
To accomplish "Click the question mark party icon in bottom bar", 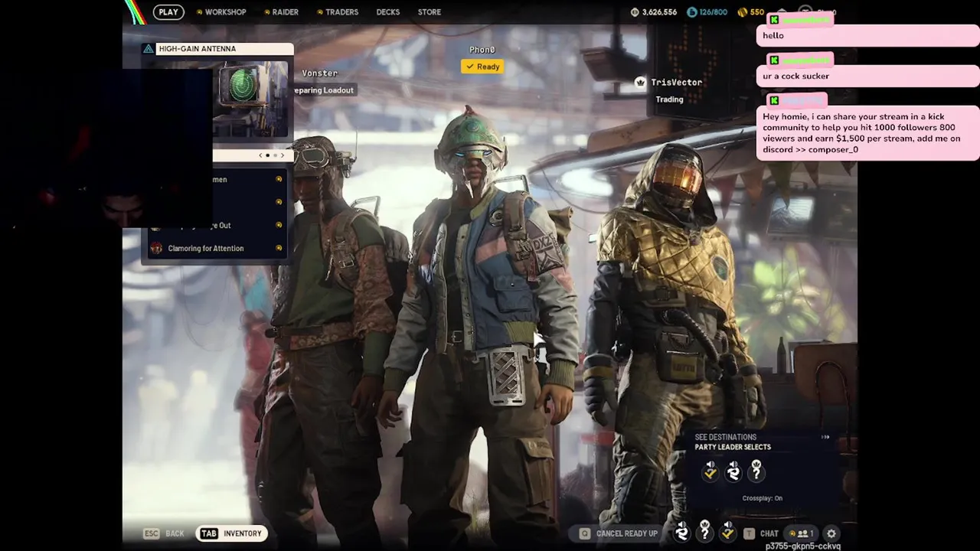I will point(704,531).
